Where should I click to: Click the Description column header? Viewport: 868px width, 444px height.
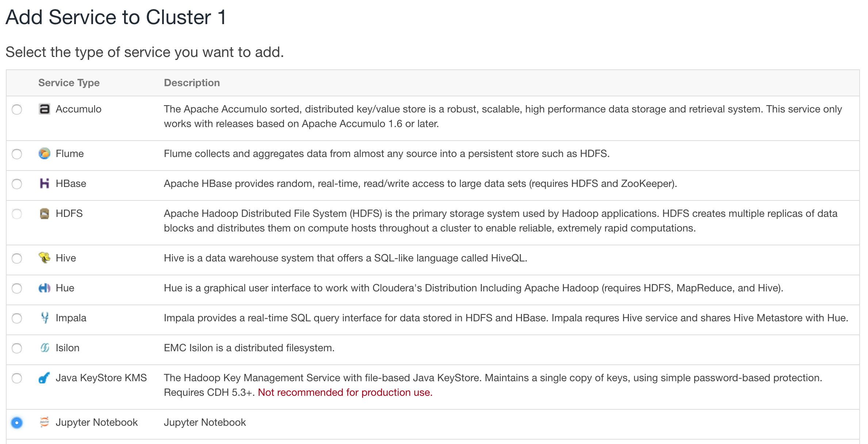coord(192,83)
